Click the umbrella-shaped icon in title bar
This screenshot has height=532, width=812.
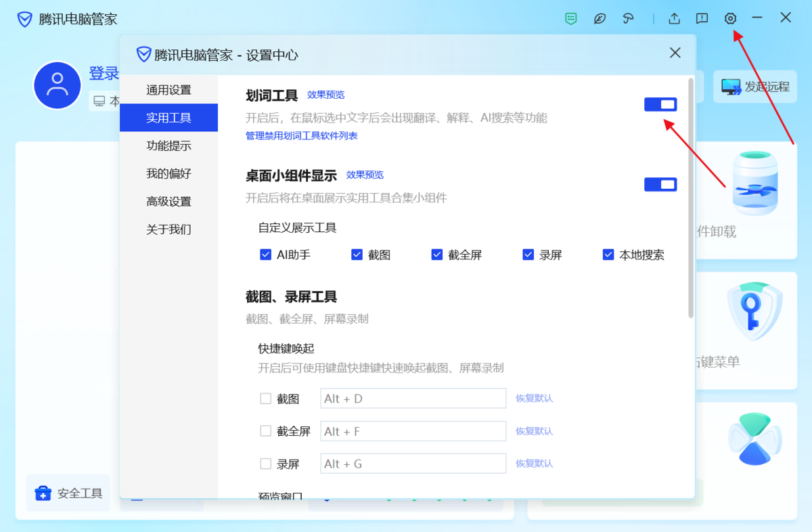pyautogui.click(x=628, y=18)
